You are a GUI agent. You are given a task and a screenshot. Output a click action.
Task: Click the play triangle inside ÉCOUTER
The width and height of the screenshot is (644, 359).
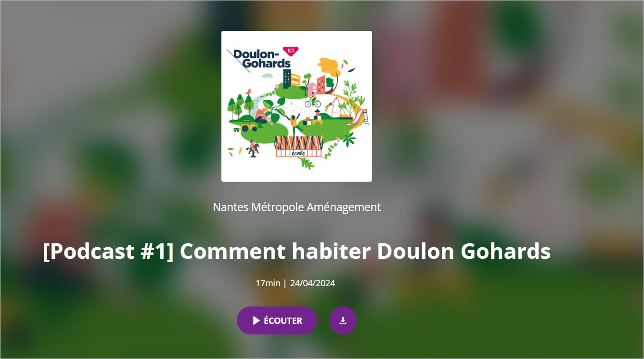click(x=257, y=320)
